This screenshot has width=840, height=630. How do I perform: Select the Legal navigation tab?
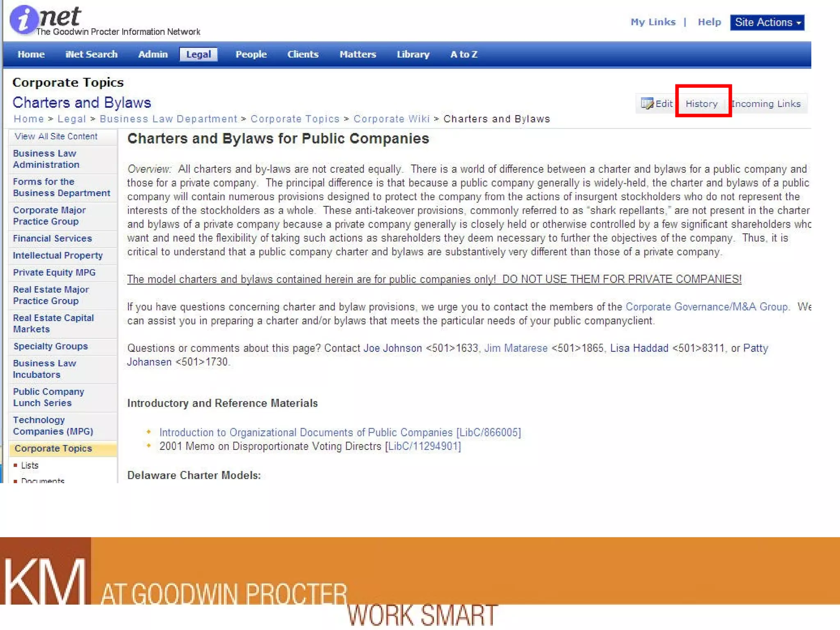click(198, 55)
